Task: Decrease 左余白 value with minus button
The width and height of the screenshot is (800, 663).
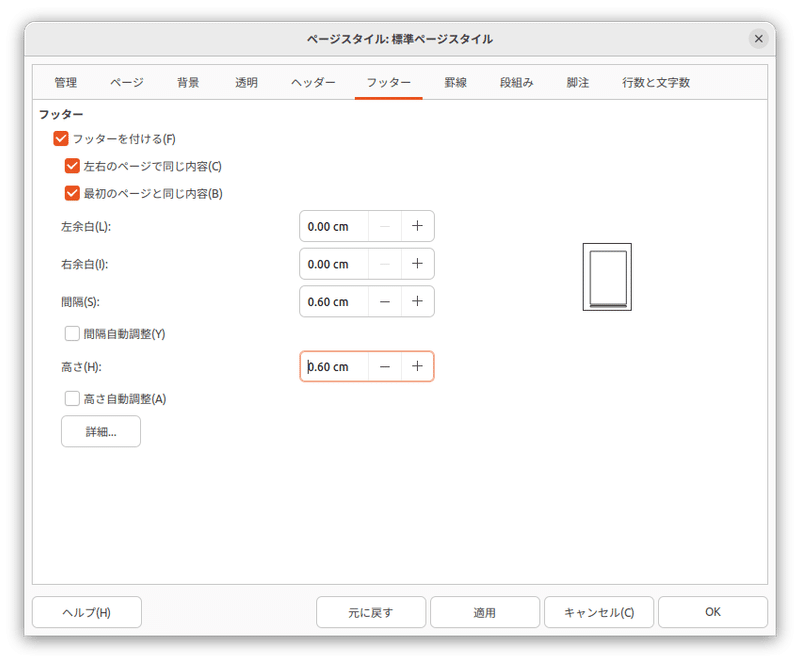Action: (x=385, y=226)
